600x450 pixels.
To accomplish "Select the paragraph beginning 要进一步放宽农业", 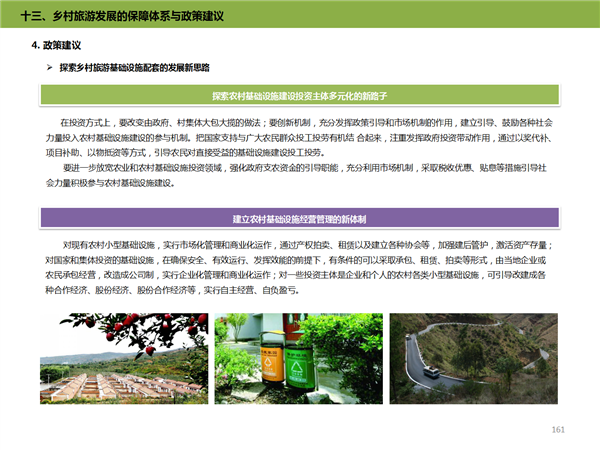I will coord(299,176).
